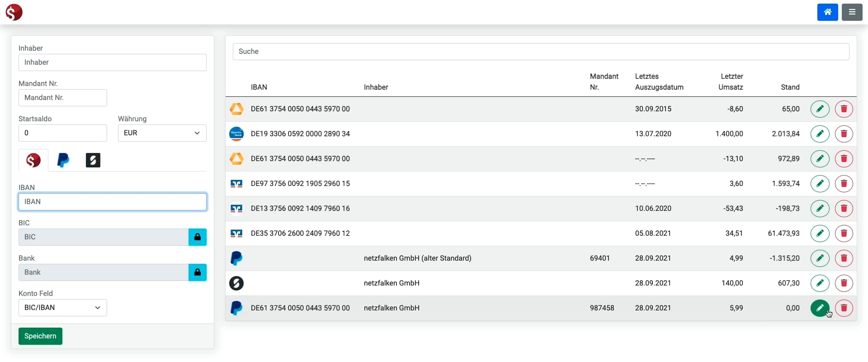Delete the account with balance 65,00
The height and width of the screenshot is (362, 868).
point(844,109)
